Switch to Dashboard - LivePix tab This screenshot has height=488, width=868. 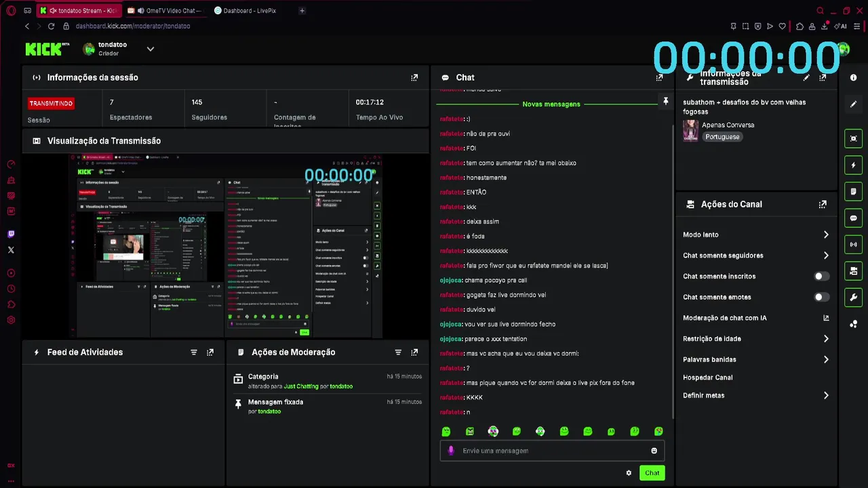(250, 11)
